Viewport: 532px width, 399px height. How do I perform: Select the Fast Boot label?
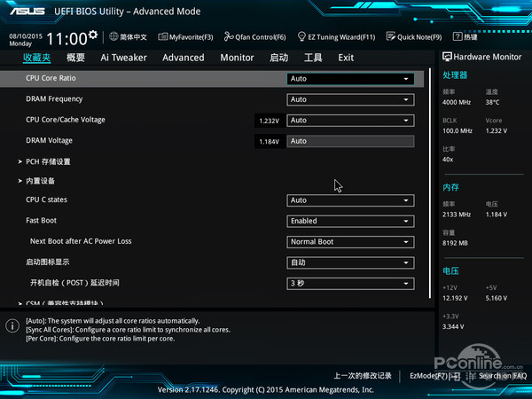(41, 221)
